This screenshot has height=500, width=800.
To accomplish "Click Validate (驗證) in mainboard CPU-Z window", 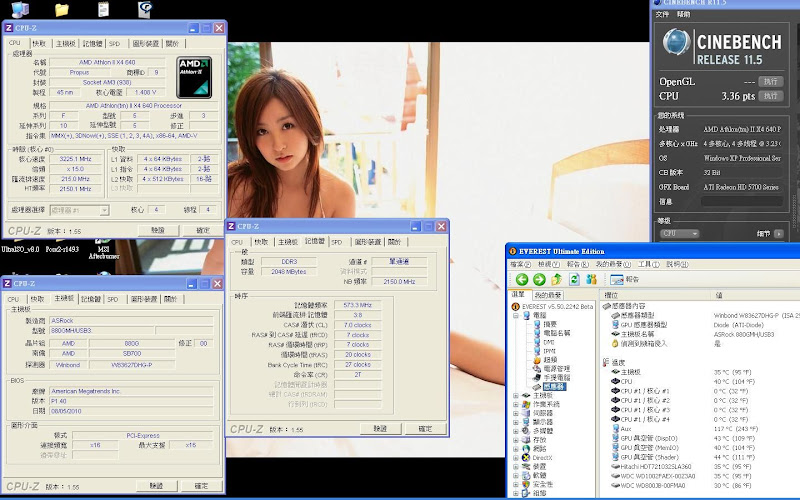I will (x=156, y=486).
